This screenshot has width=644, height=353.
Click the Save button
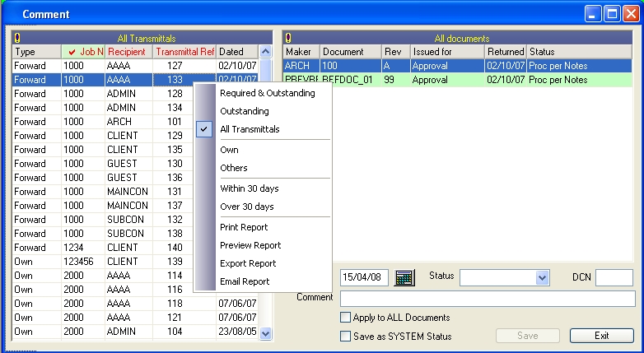[528, 336]
